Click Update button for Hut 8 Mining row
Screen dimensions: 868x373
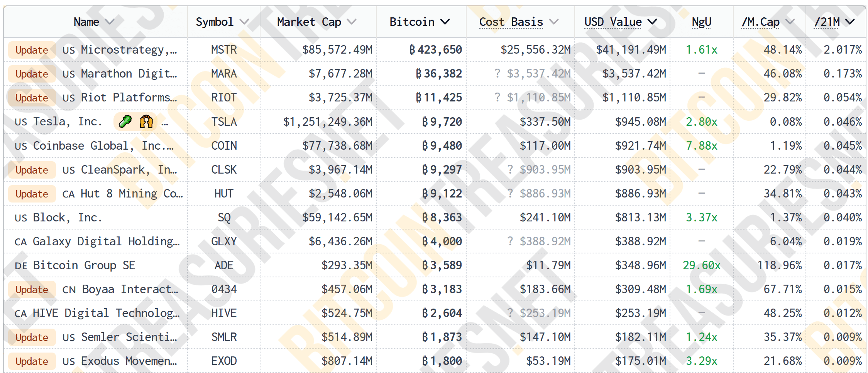32,194
